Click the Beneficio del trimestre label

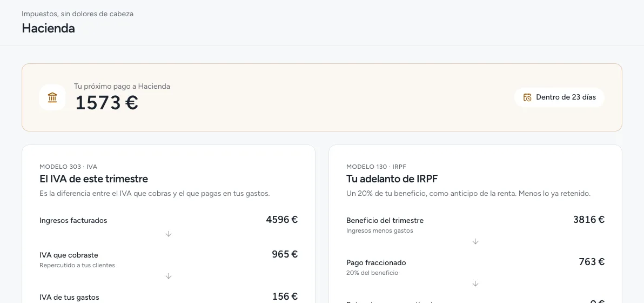pos(385,220)
